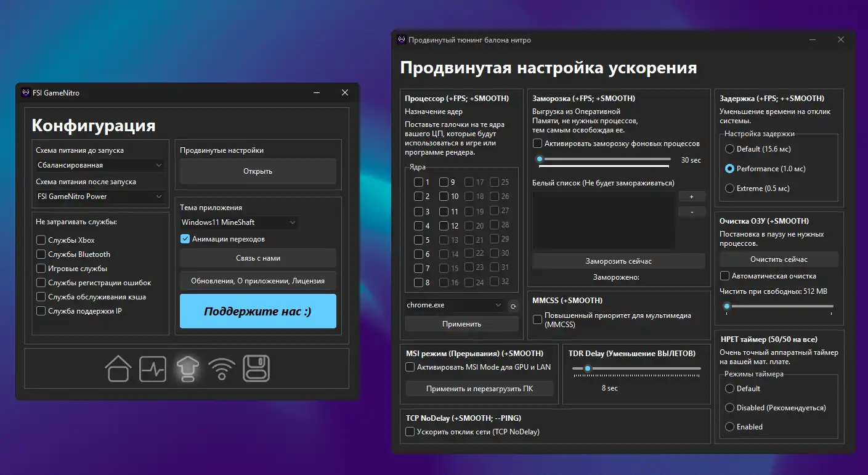Image resolution: width=868 pixels, height=475 pixels.
Task: Select the Default (15.6 мс) latency option
Action: (730, 149)
